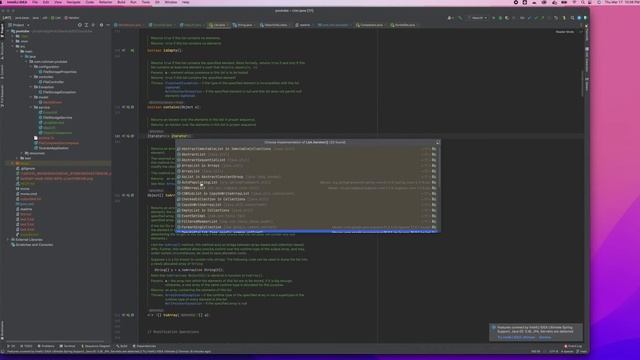Click the iterator() method name in editor
Image resolution: width=640 pixels, height=360 pixels.
(180, 136)
